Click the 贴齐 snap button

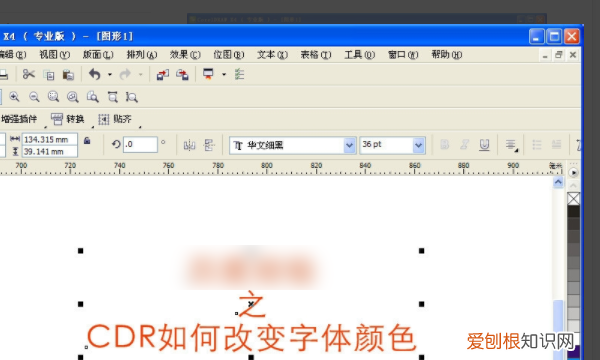click(115, 119)
